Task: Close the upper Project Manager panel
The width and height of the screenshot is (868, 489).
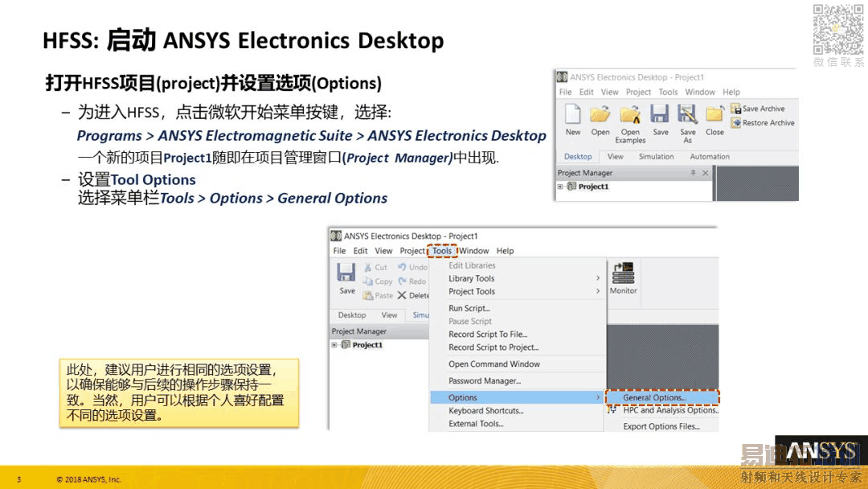Action: (x=706, y=173)
